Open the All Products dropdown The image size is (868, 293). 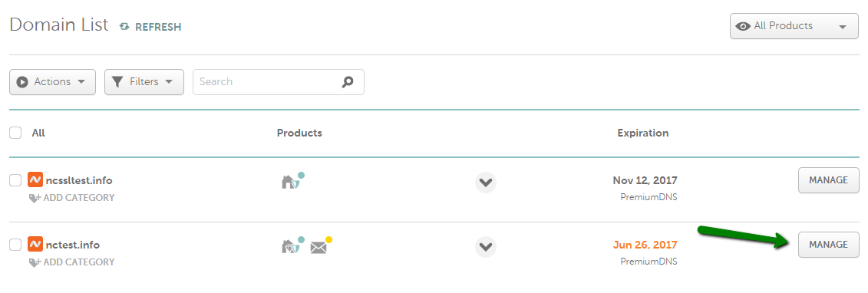pos(794,27)
